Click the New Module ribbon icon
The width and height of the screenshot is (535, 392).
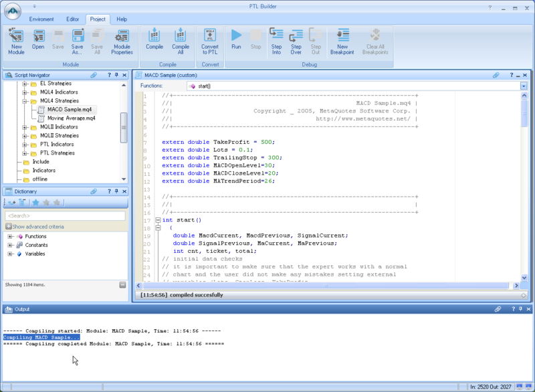[x=16, y=41]
